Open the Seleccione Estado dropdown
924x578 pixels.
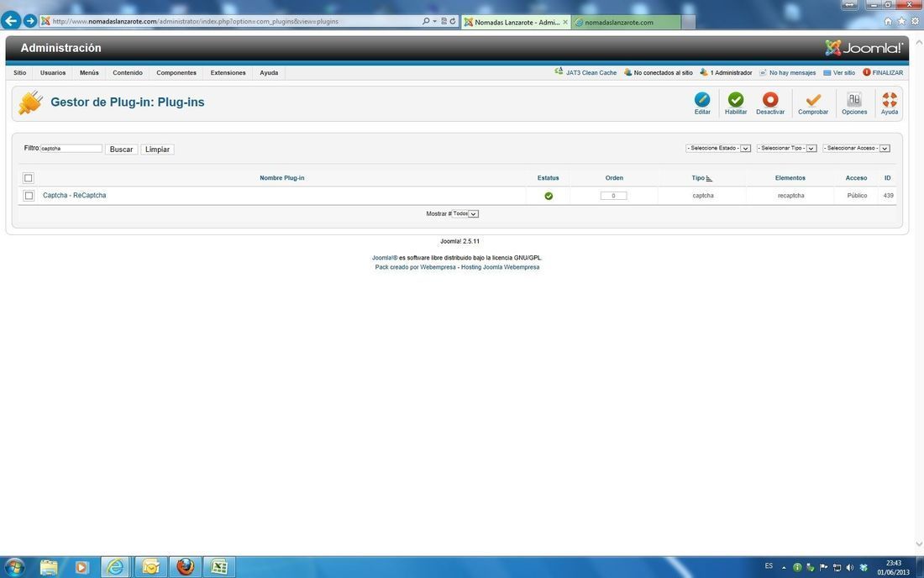717,149
